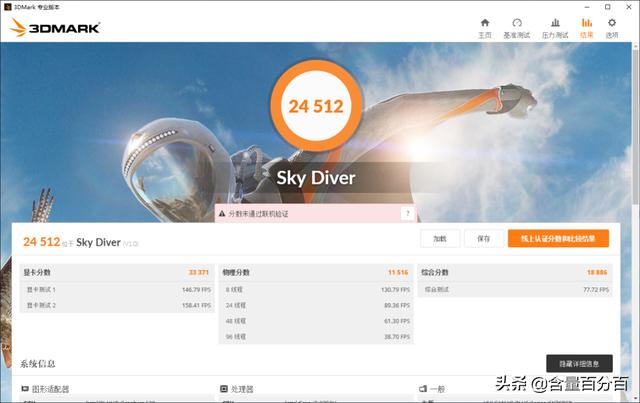
Task: Click the 158.41 FPS graphics test 2 value
Action: 196,305
